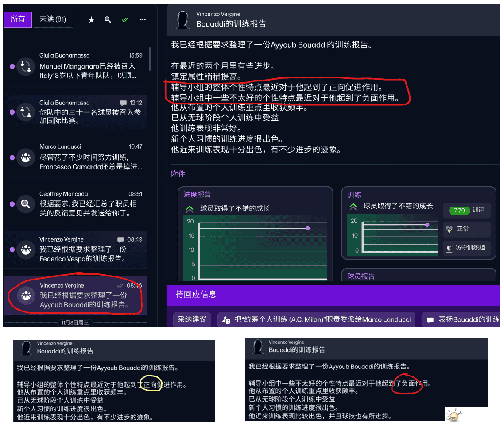The width and height of the screenshot is (504, 426).
Task: Open the three-dot more options menu
Action: [143, 20]
